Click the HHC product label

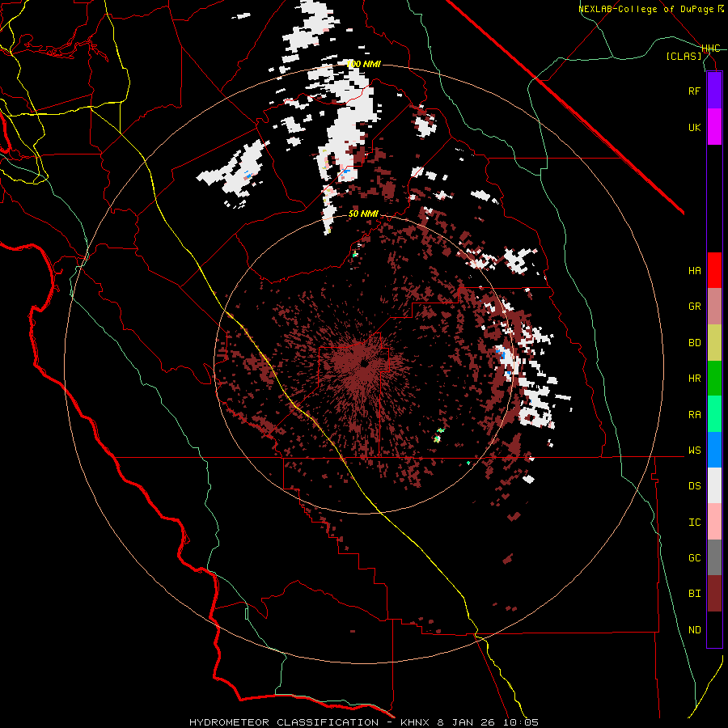pos(711,49)
